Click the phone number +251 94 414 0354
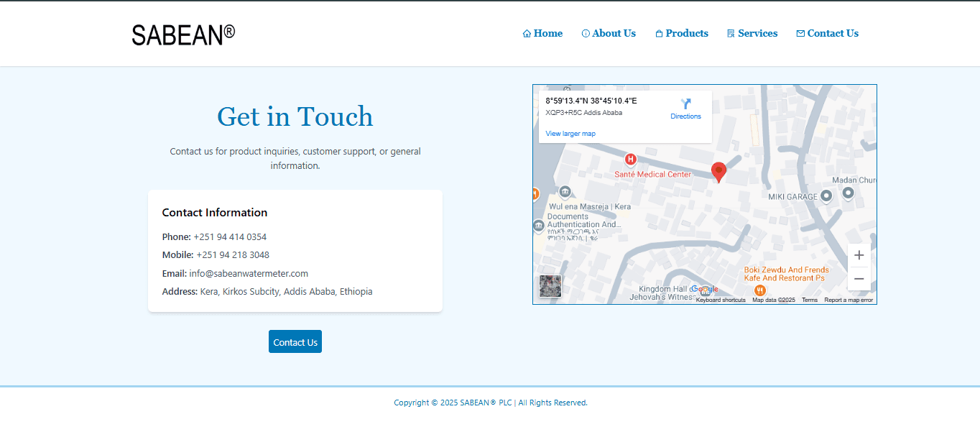The width and height of the screenshot is (980, 432). [230, 236]
